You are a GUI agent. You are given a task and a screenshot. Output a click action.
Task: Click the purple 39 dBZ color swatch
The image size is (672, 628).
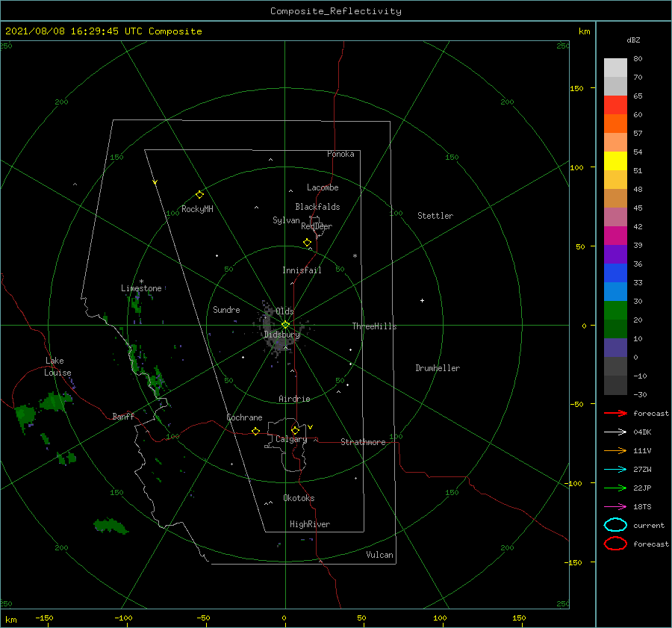point(615,254)
